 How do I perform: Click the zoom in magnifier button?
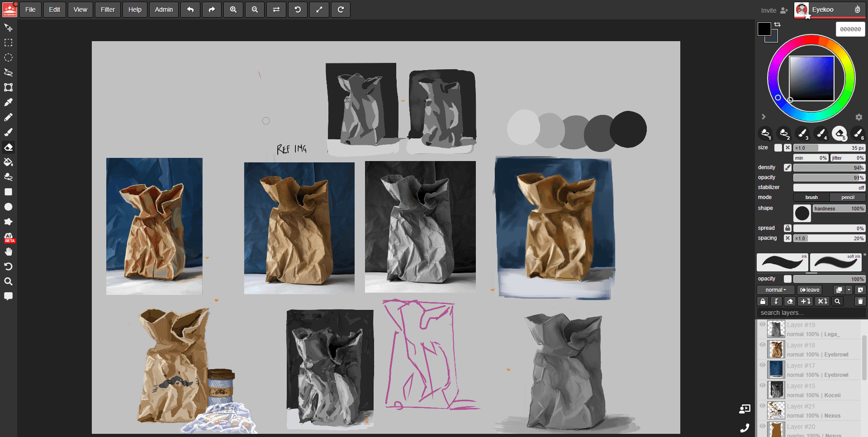(x=233, y=9)
